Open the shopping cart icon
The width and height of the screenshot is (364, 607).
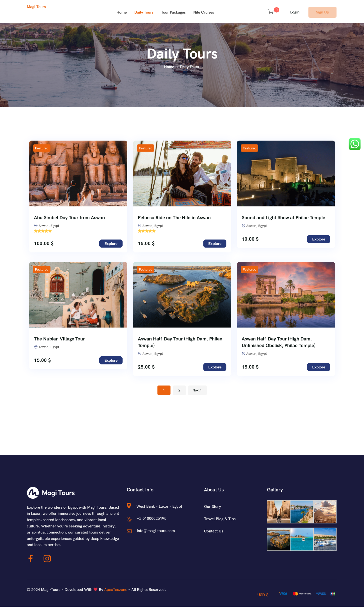271,12
